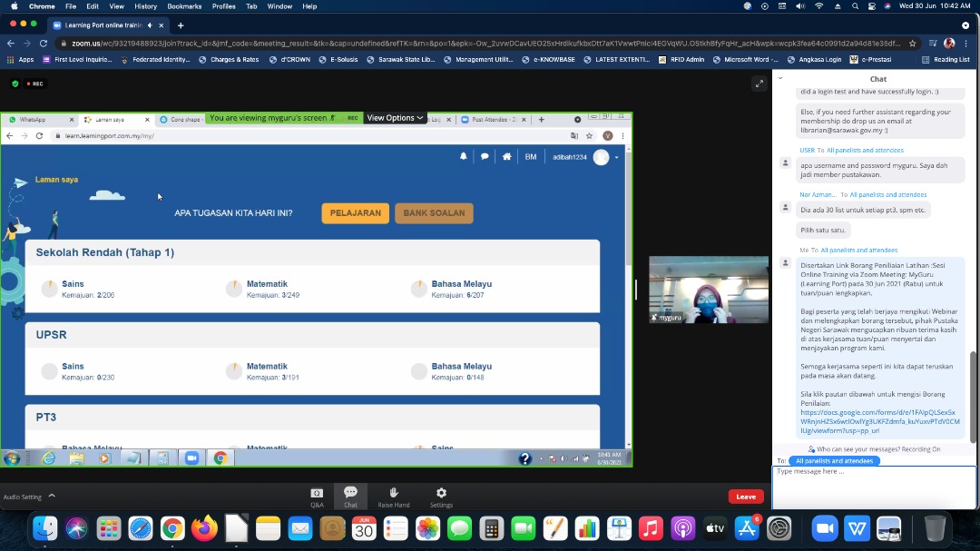Screen dimensions: 980x551
Task: Open UPSR Bahasa Melayu subject
Action: point(461,367)
